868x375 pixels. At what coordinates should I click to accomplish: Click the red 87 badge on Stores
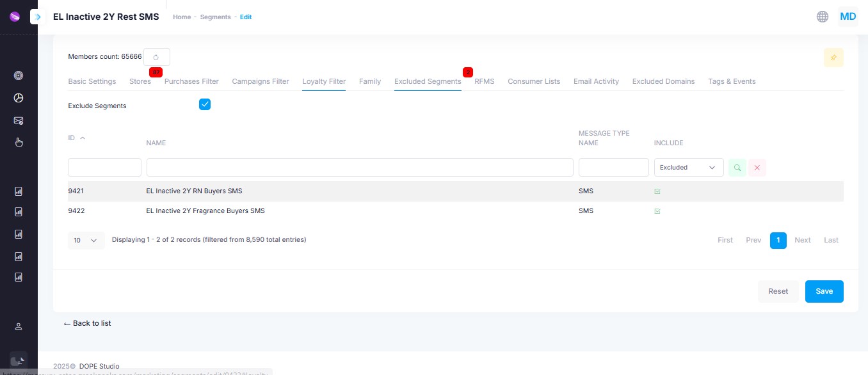[156, 72]
